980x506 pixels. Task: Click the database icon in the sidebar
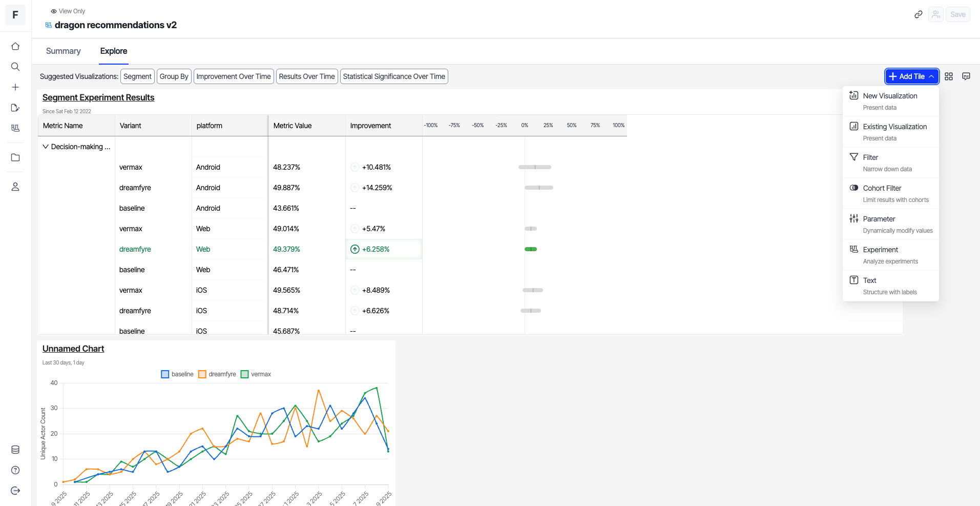(15, 450)
